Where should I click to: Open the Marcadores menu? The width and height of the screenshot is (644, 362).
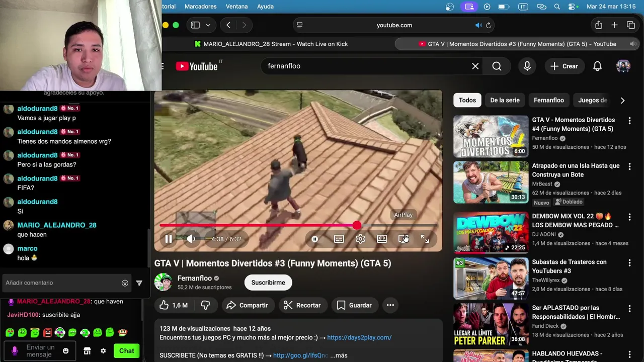201,7
